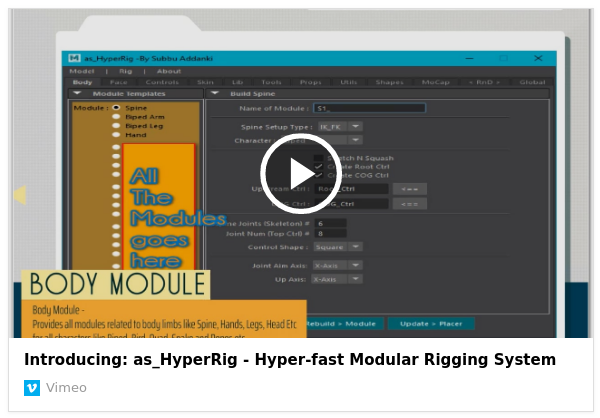The height and width of the screenshot is (418, 600).
Task: Enable the Stretch N Squash checkbox
Action: pos(318,158)
